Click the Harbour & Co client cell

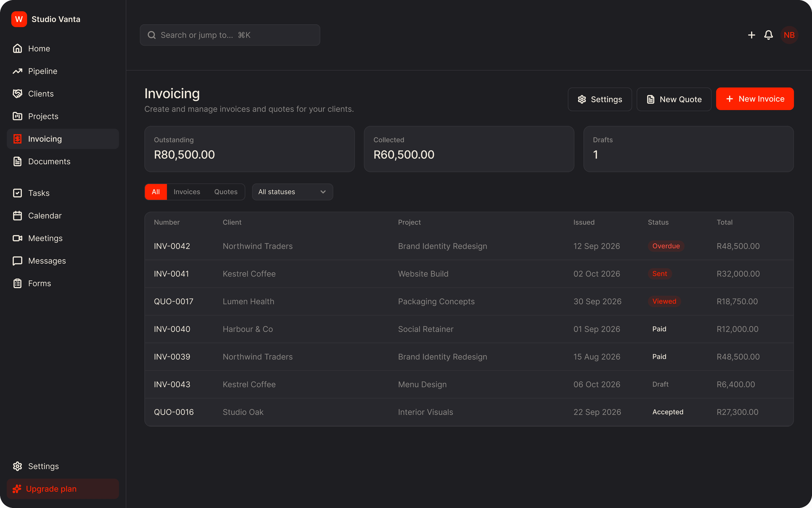[x=248, y=329]
